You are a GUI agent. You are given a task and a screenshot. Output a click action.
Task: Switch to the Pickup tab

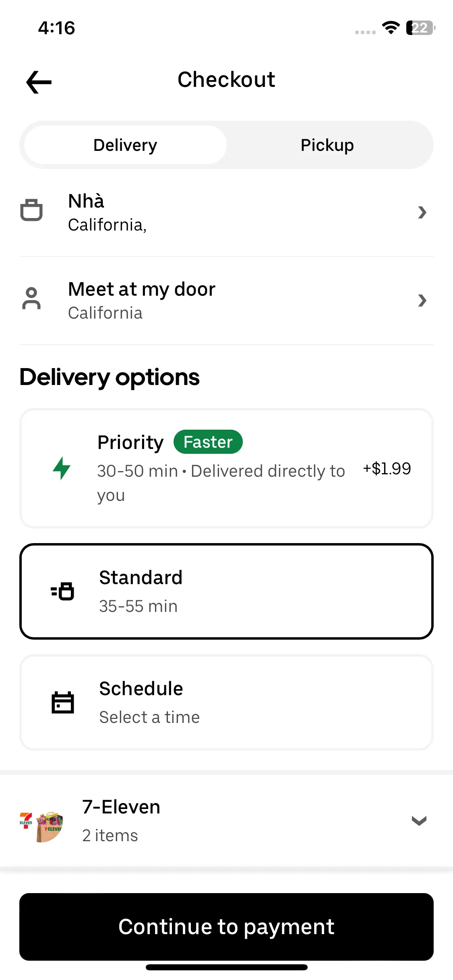tap(327, 145)
